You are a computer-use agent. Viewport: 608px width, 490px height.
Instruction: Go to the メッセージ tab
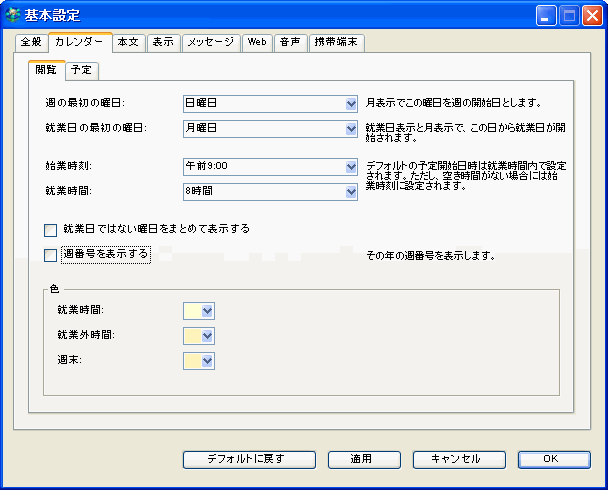click(x=211, y=43)
